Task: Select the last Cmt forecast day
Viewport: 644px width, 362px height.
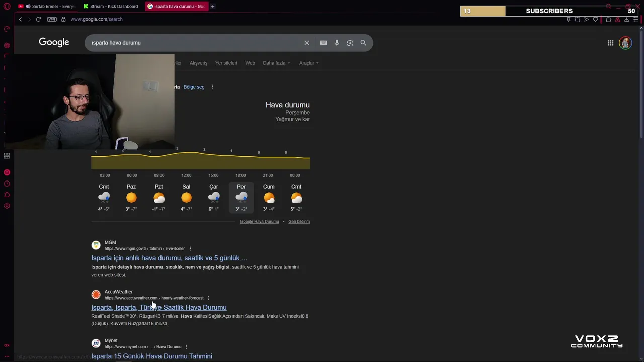Action: click(x=296, y=197)
